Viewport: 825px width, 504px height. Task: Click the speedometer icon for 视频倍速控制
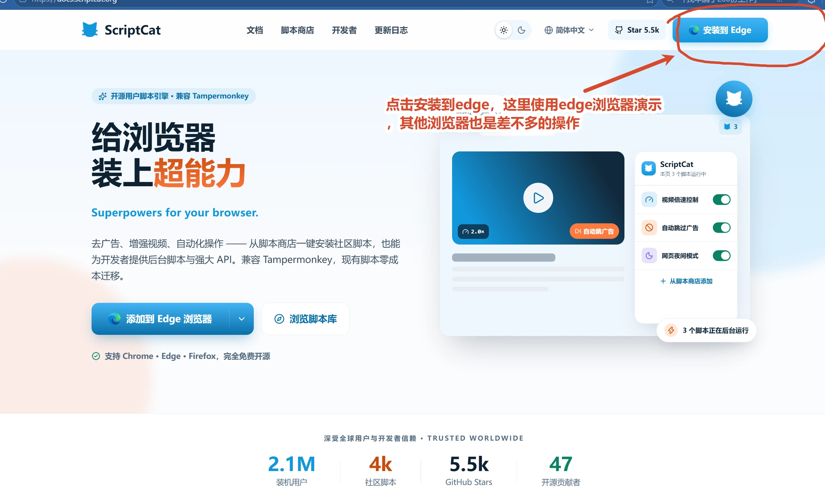click(649, 200)
